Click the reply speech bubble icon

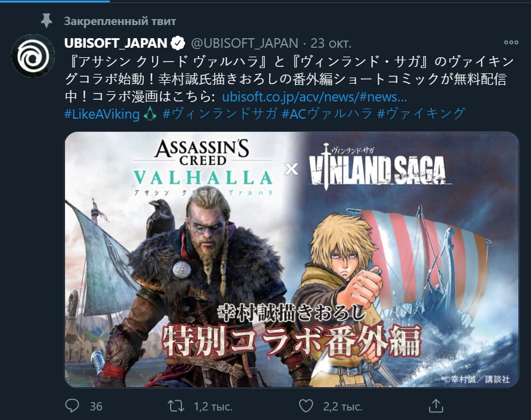(x=72, y=406)
